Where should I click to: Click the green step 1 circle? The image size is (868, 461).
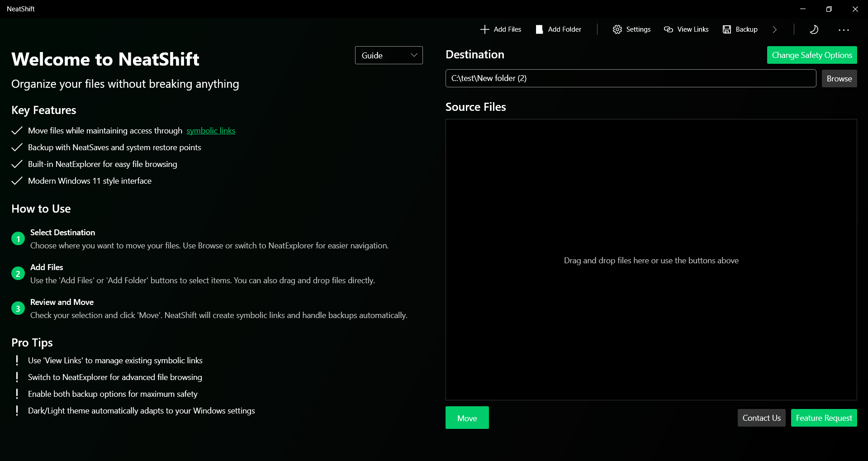click(18, 239)
